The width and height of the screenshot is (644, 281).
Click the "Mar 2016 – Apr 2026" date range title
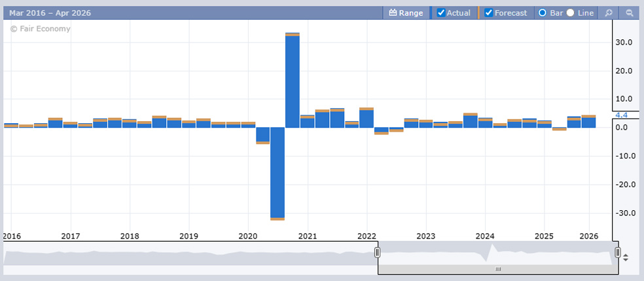[50, 13]
